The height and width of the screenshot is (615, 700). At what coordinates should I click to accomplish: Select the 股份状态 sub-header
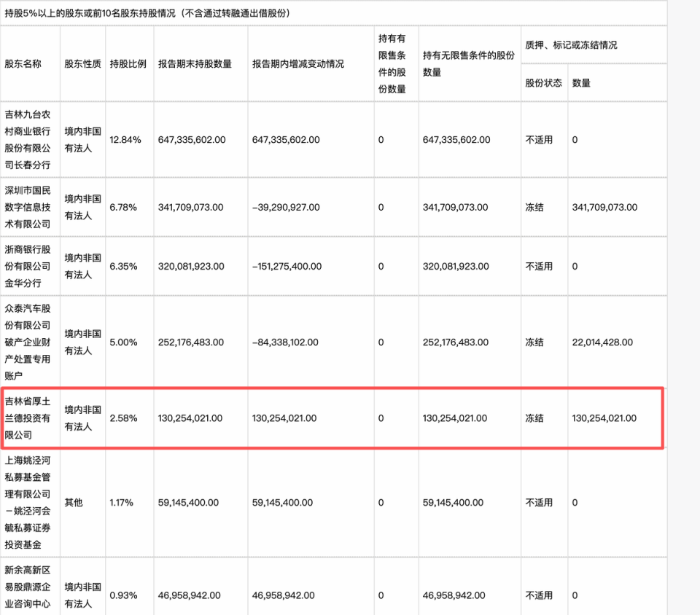543,83
